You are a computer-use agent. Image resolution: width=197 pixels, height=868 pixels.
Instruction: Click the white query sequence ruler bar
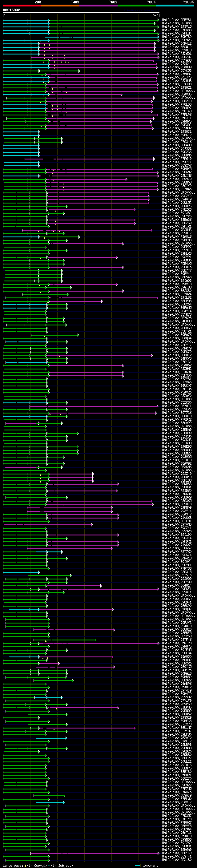81,13
